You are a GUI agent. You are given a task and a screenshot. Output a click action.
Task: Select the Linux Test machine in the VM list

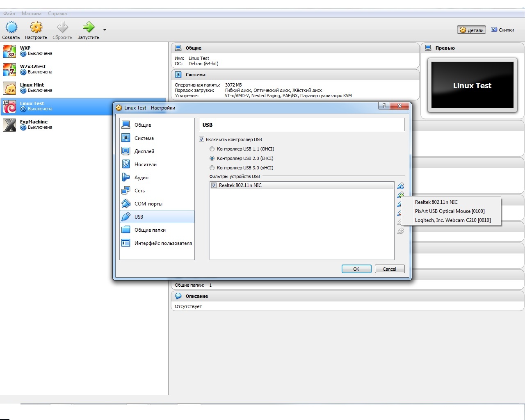(x=57, y=106)
